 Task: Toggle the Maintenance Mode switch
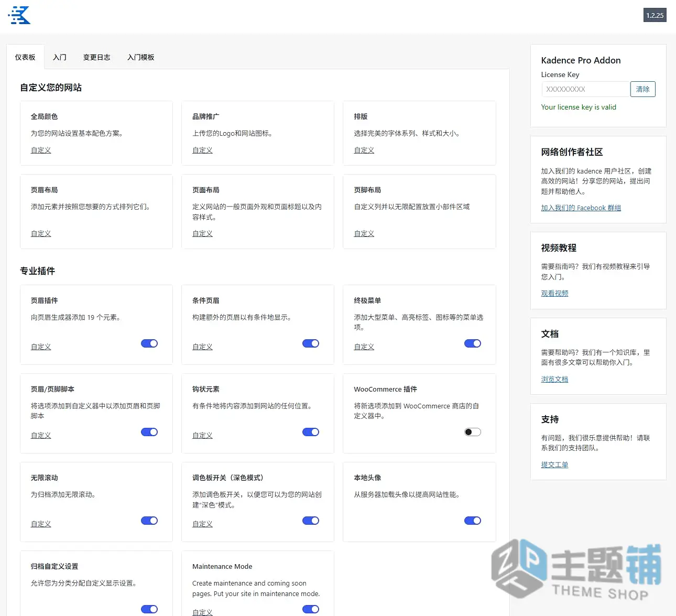tap(311, 609)
